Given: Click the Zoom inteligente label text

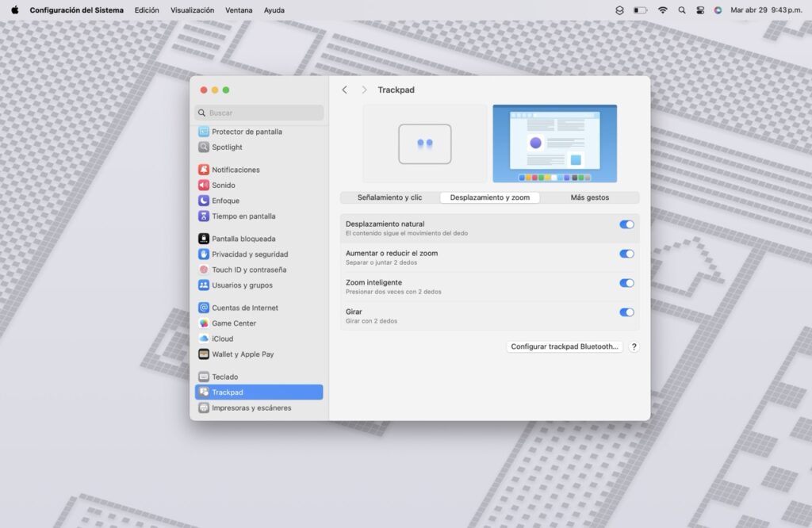Looking at the screenshot, I should 374,283.
